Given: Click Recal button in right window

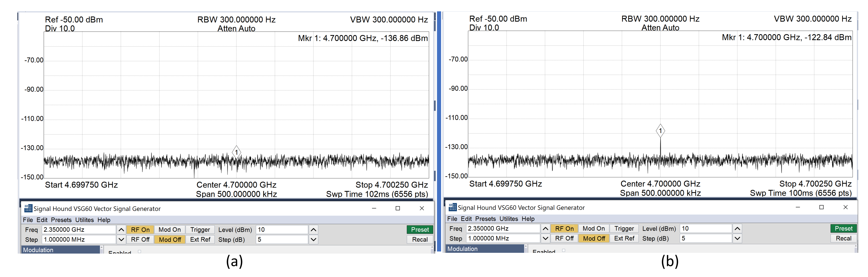Looking at the screenshot, I should [x=843, y=238].
